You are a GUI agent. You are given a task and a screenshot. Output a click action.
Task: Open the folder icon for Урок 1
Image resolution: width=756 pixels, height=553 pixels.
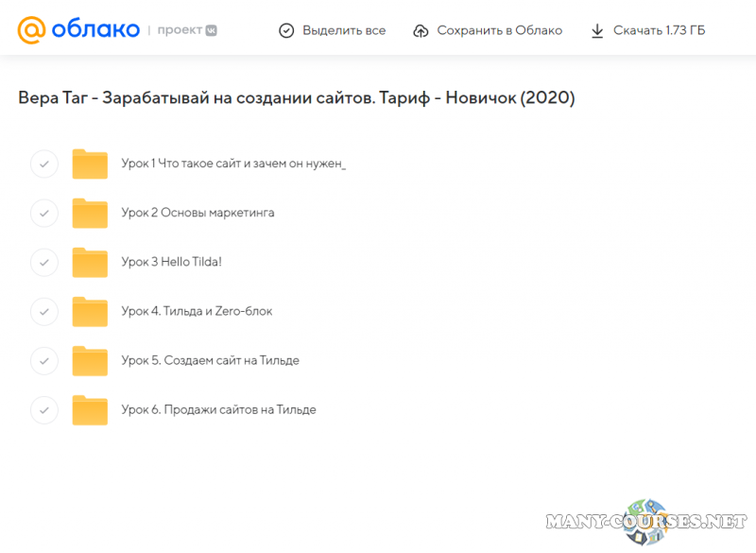[x=90, y=164]
